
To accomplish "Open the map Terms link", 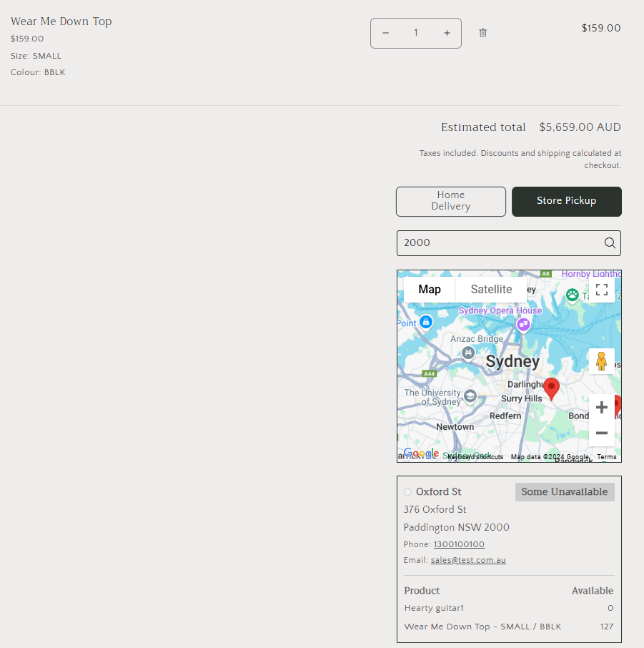I will (x=606, y=456).
